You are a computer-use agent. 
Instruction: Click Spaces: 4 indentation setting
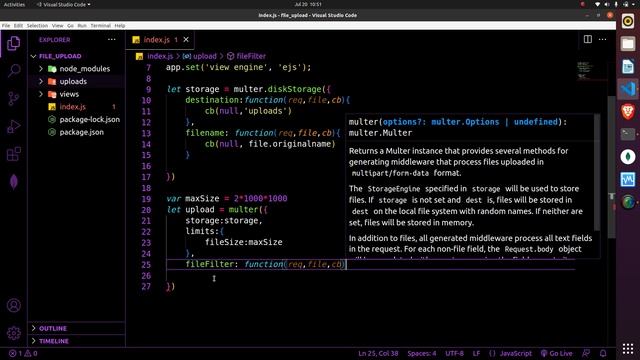(x=422, y=353)
